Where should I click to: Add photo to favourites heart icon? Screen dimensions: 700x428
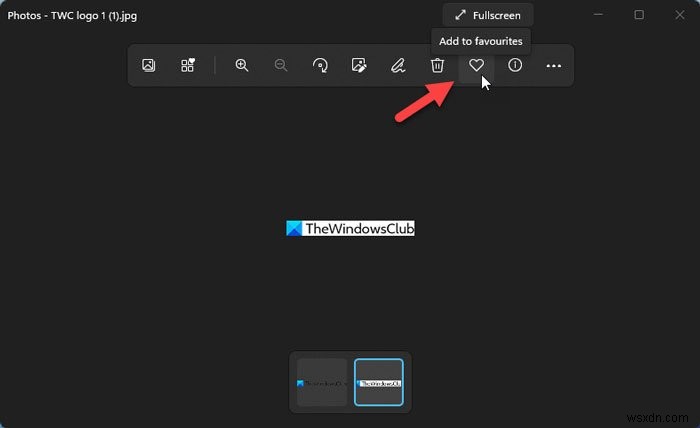[x=476, y=66]
